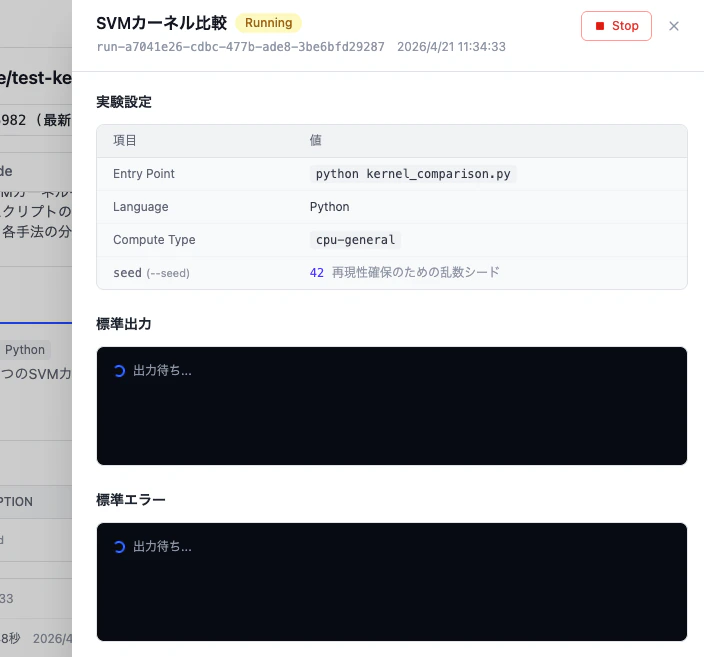The image size is (704, 657).
Task: Click the loading spinner in 標準出力 console
Action: click(x=119, y=371)
